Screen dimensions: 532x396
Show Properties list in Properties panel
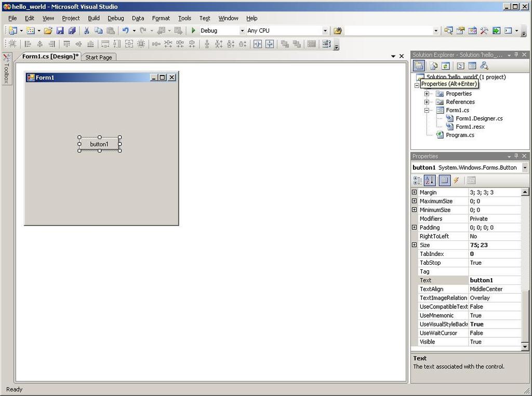pos(445,181)
